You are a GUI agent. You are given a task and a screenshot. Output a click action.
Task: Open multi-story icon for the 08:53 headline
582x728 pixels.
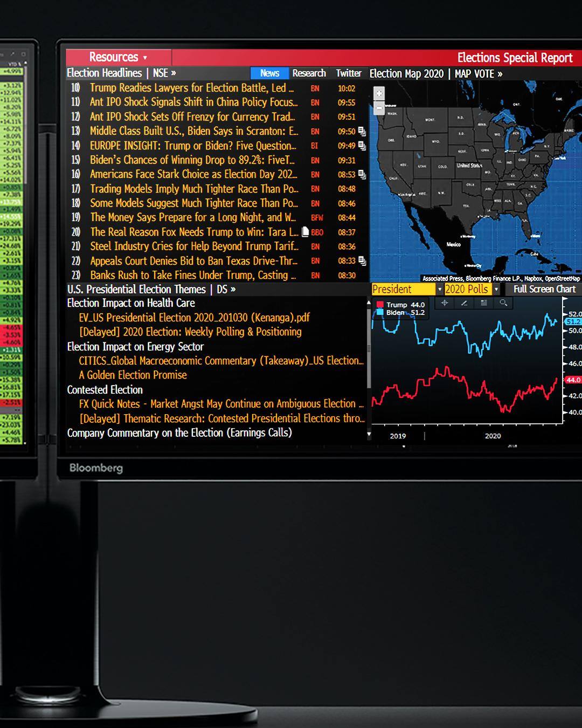click(362, 174)
